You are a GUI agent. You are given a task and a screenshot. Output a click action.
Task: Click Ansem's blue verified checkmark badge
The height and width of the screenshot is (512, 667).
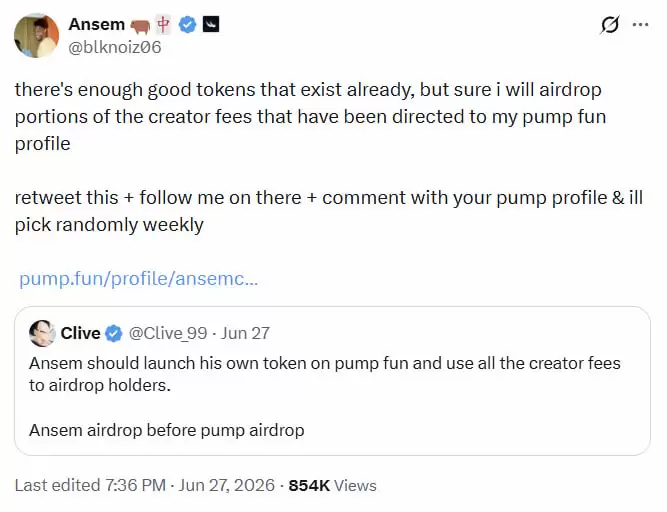[x=187, y=24]
